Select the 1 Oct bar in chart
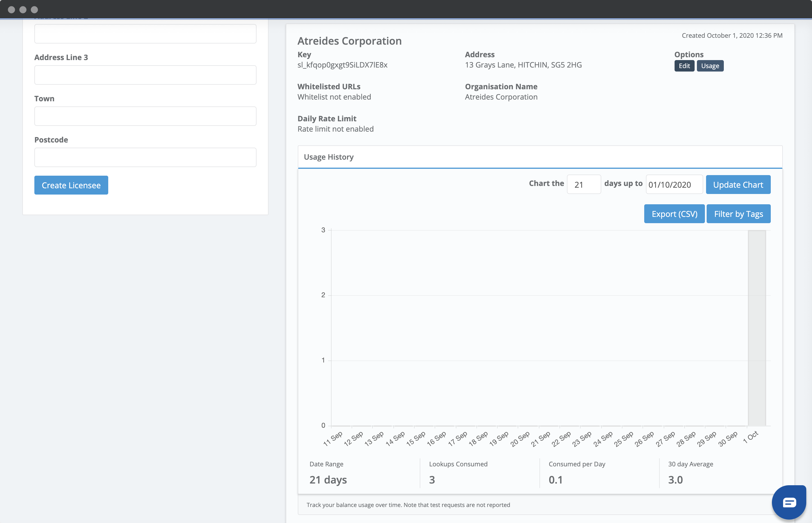Image resolution: width=812 pixels, height=523 pixels. 757,328
